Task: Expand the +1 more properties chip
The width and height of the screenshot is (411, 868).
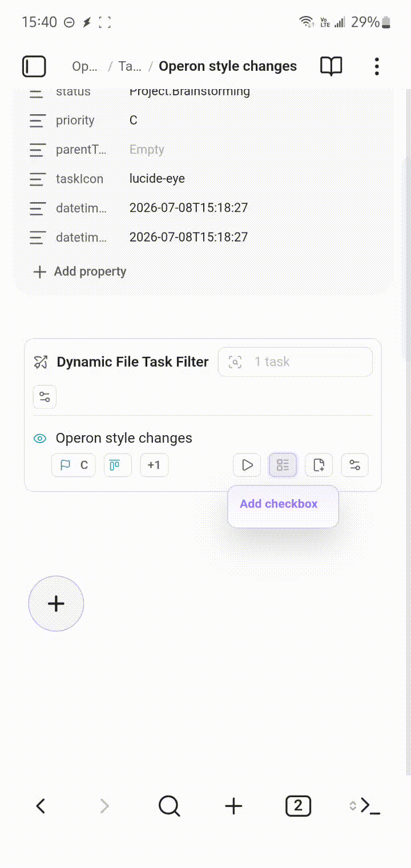Action: pos(154,465)
